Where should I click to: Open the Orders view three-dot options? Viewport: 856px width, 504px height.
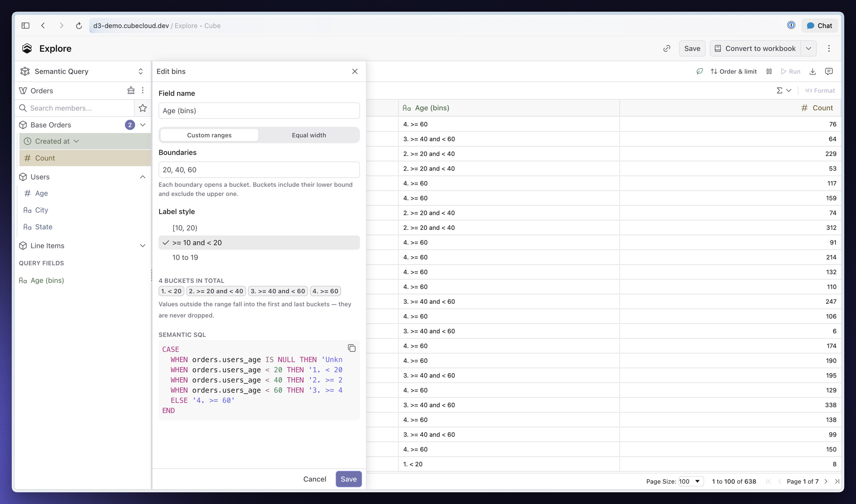point(143,90)
